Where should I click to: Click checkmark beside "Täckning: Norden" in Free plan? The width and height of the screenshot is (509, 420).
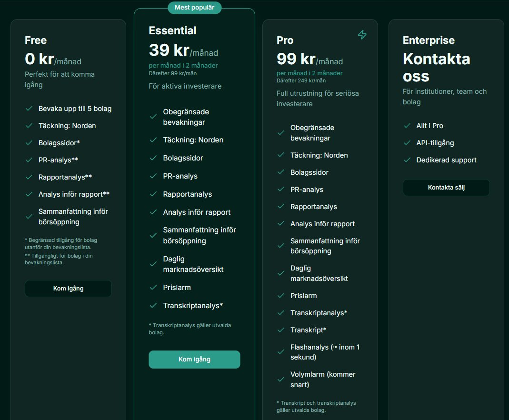coord(29,126)
